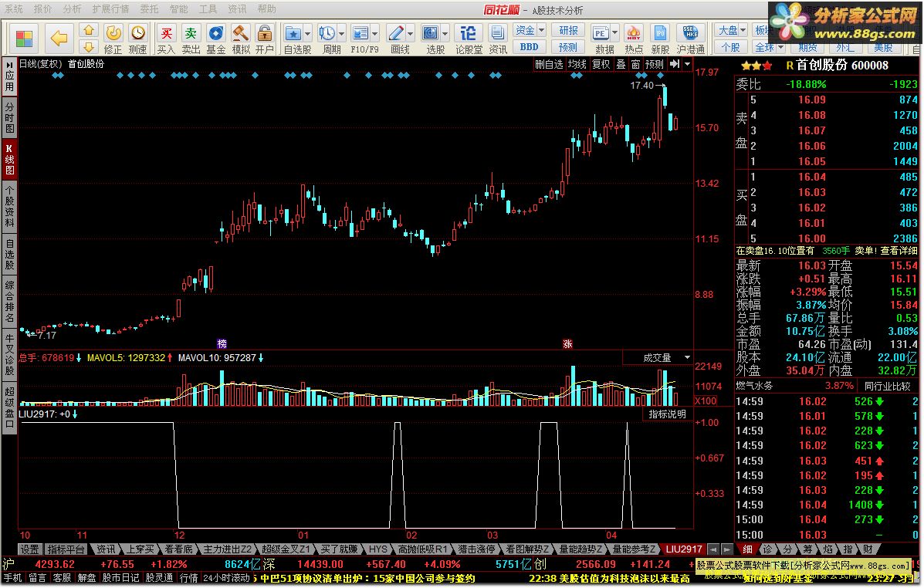Open the 分析 menu
The width and height of the screenshot is (924, 588).
coord(72,8)
